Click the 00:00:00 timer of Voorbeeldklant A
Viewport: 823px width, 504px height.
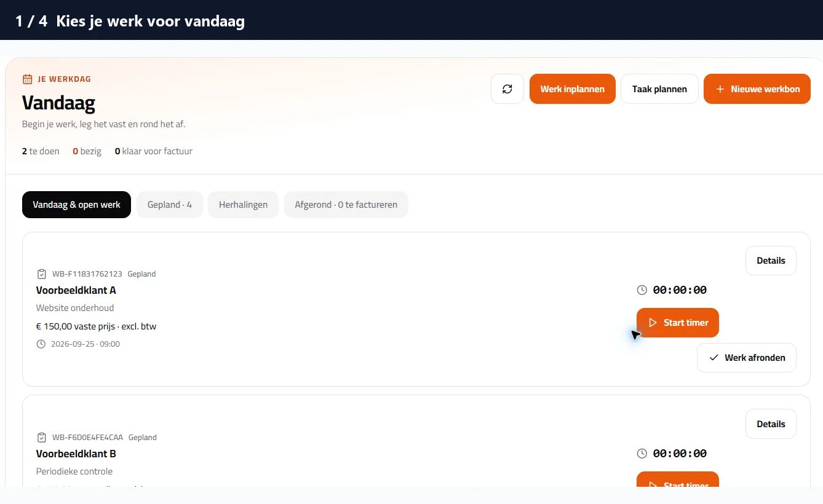(680, 290)
